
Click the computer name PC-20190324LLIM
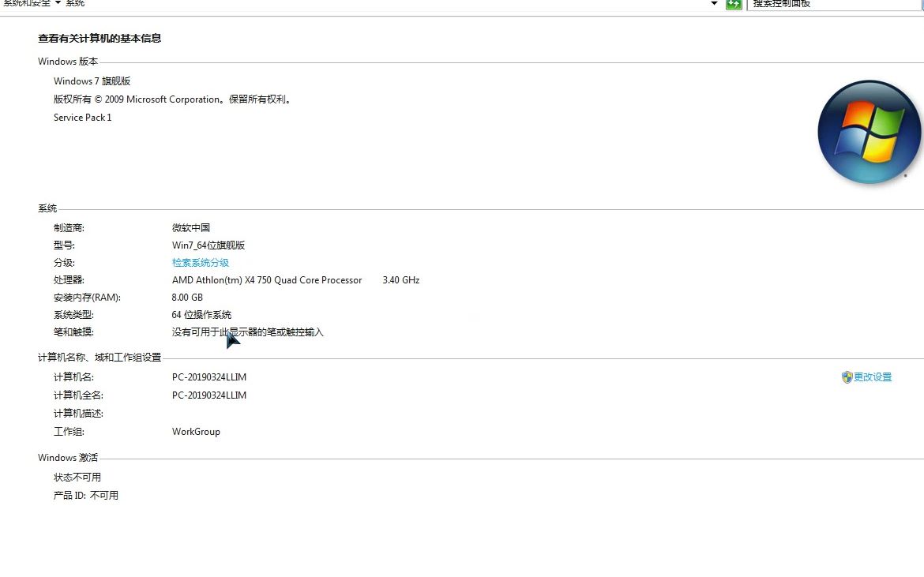(x=208, y=377)
